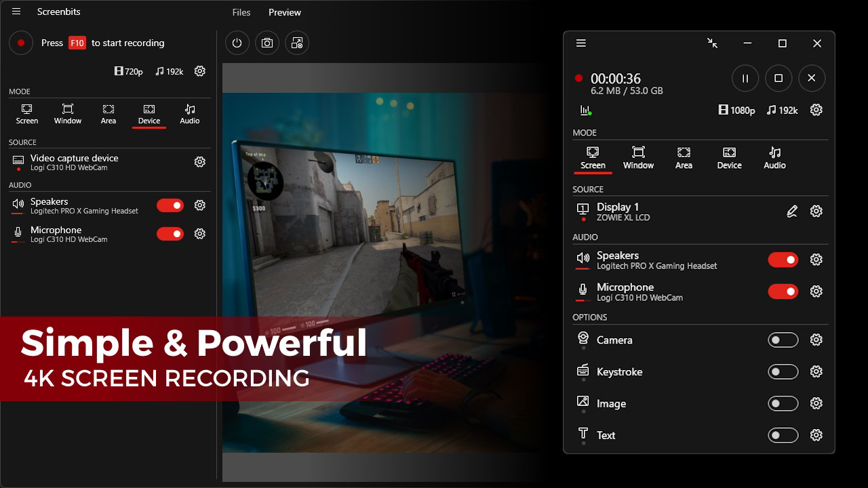Edit Display 1 with the pencil icon
The width and height of the screenshot is (868, 488).
click(x=791, y=211)
